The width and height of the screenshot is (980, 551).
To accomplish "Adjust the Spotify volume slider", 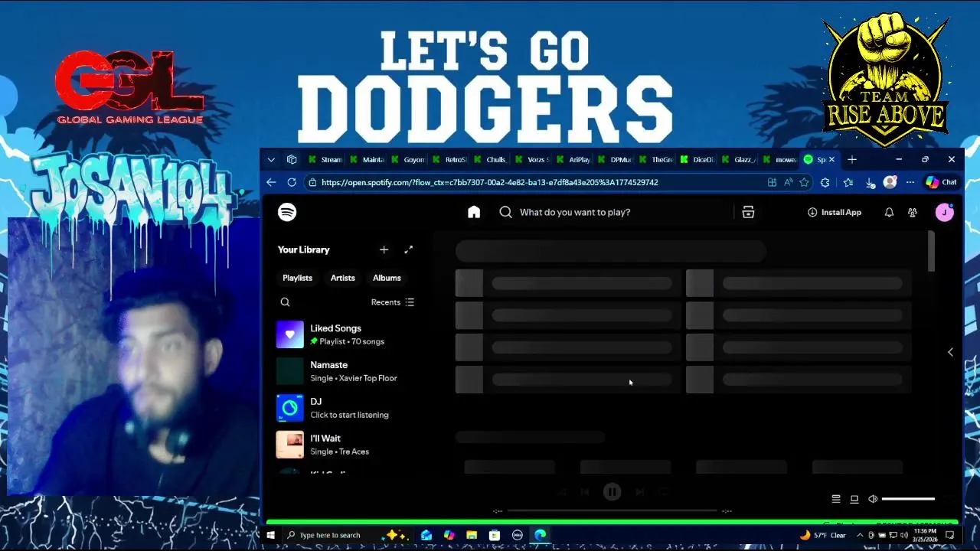I will (908, 499).
